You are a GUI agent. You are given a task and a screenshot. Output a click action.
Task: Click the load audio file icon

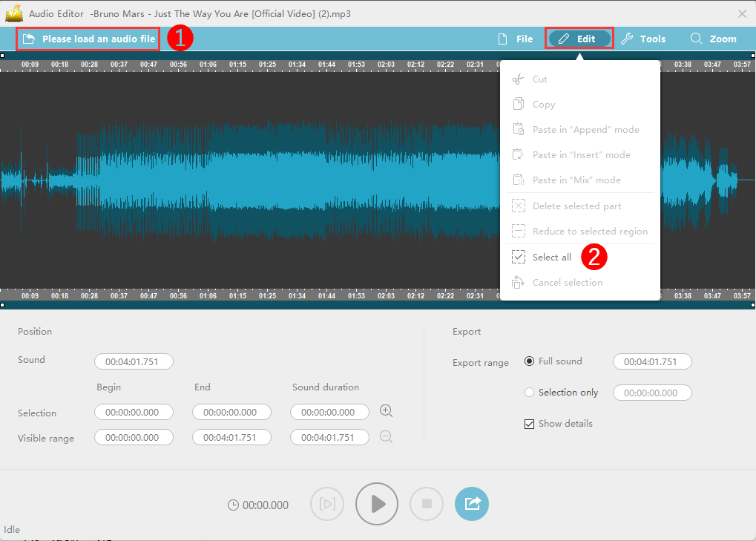tap(29, 39)
